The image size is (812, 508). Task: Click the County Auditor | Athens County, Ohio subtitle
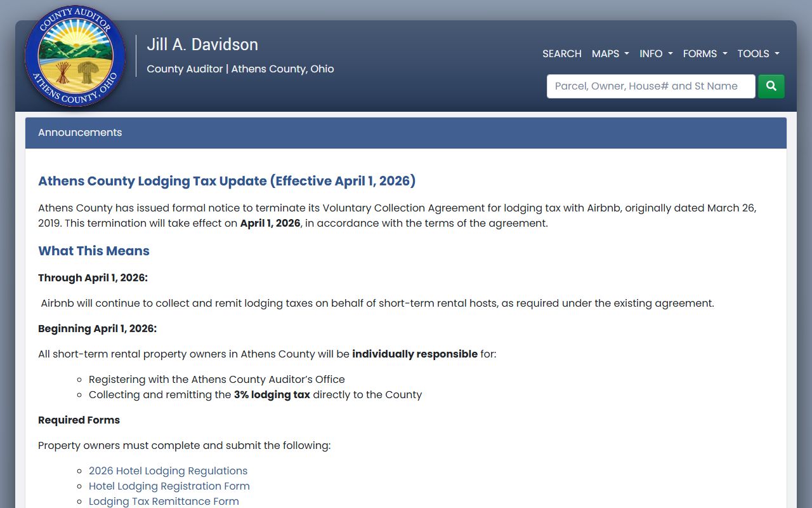(240, 69)
